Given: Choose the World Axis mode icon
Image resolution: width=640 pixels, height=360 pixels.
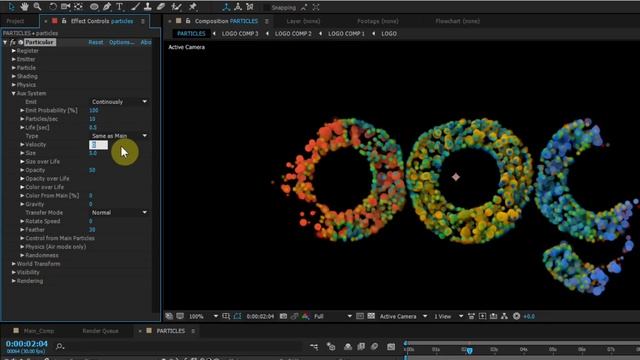Looking at the screenshot, I should (x=238, y=7).
